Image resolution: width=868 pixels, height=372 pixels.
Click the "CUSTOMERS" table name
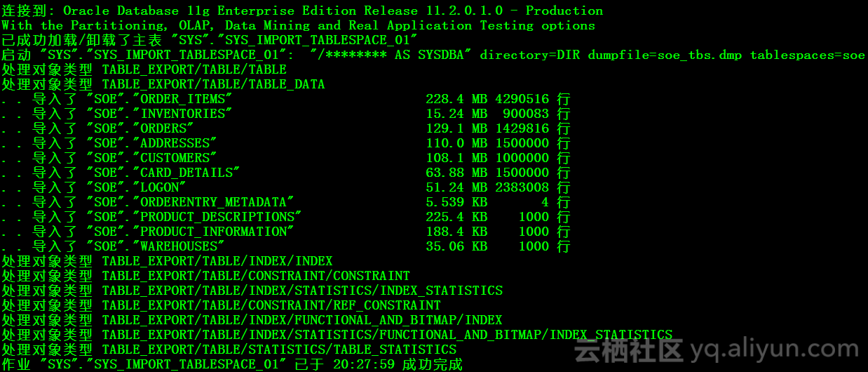pyautogui.click(x=175, y=158)
